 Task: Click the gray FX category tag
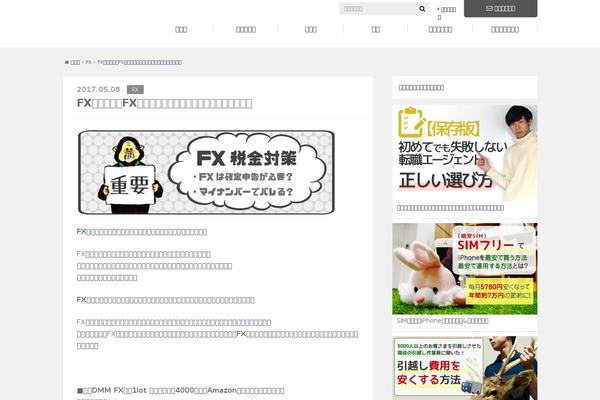tap(135, 90)
